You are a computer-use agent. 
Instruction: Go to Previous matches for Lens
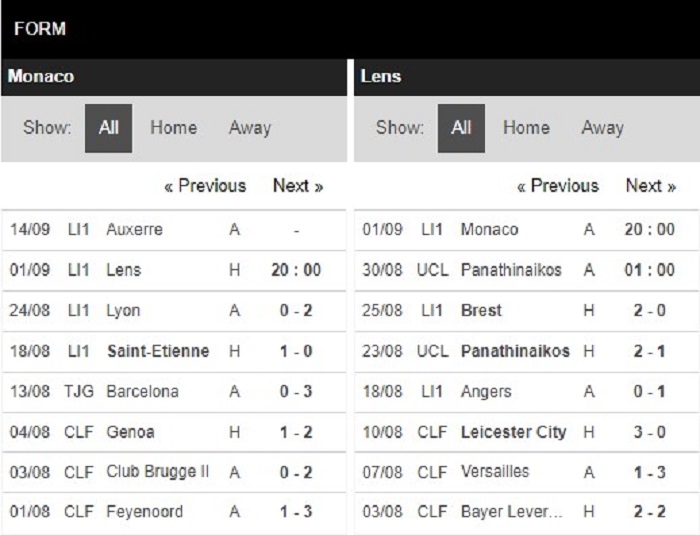coord(558,185)
